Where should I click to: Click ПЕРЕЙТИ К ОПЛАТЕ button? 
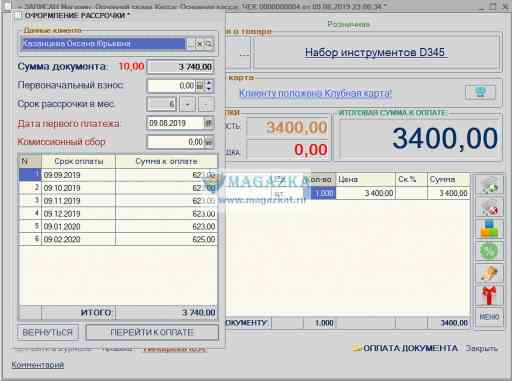click(x=152, y=332)
